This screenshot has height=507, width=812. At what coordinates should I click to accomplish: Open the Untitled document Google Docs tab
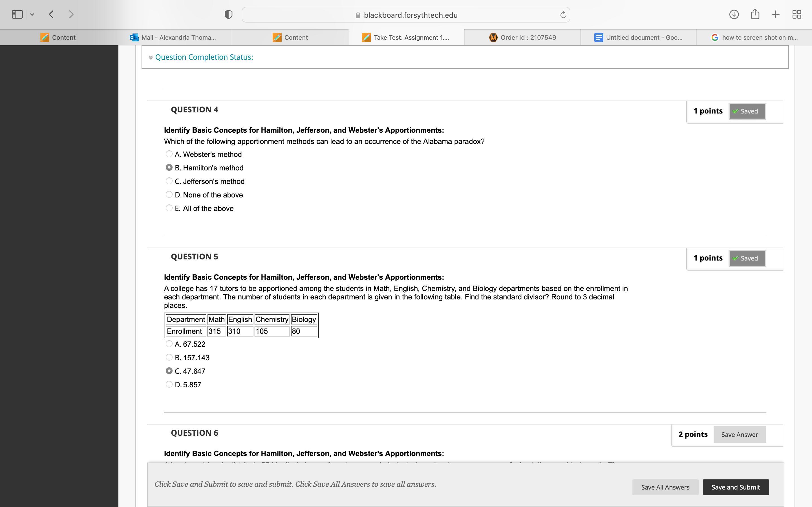point(638,37)
